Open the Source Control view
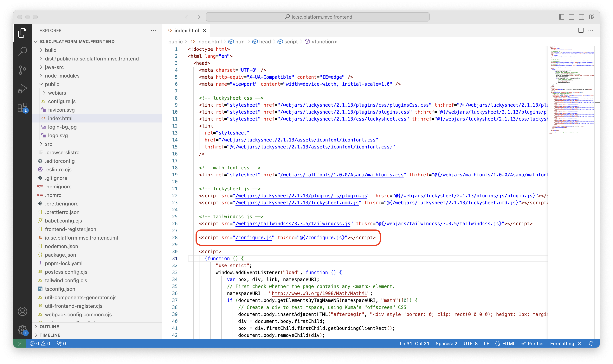Viewport: 613px width, 364px height. pyautogui.click(x=22, y=70)
